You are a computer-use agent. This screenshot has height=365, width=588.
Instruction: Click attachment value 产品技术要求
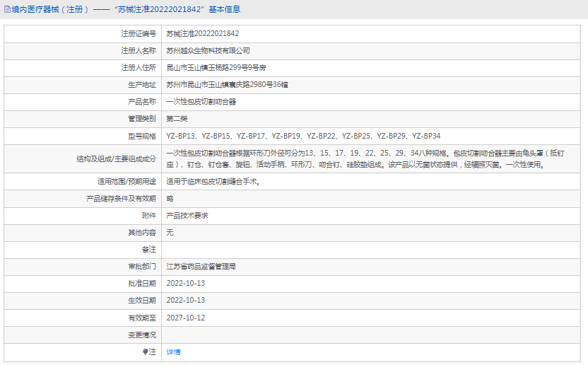[187, 216]
